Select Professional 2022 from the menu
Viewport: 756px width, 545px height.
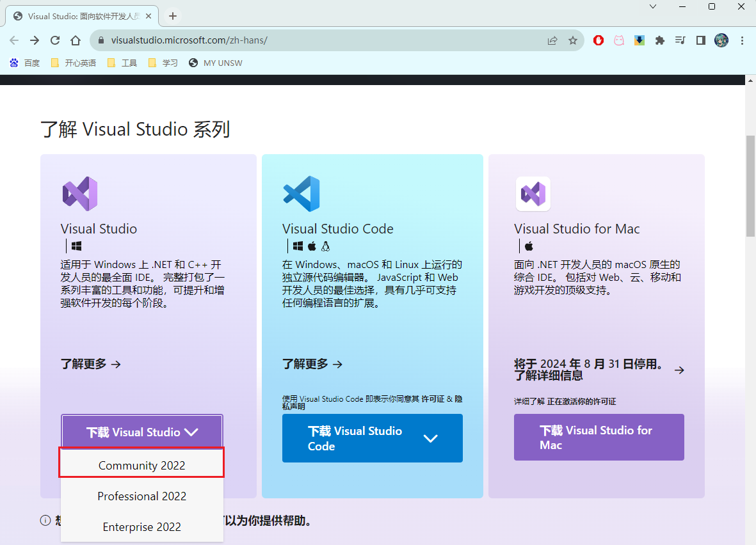pos(141,496)
